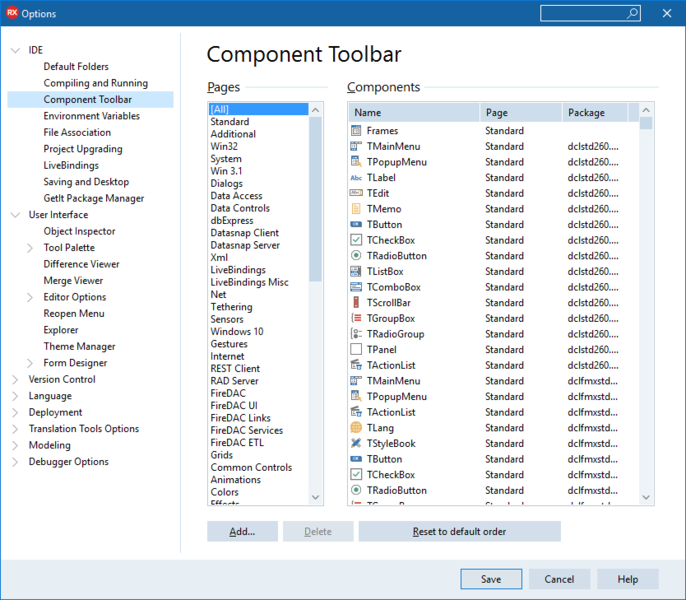Viewport: 686px width, 600px height.
Task: Click the RX application logo icon
Action: pyautogui.click(x=12, y=13)
